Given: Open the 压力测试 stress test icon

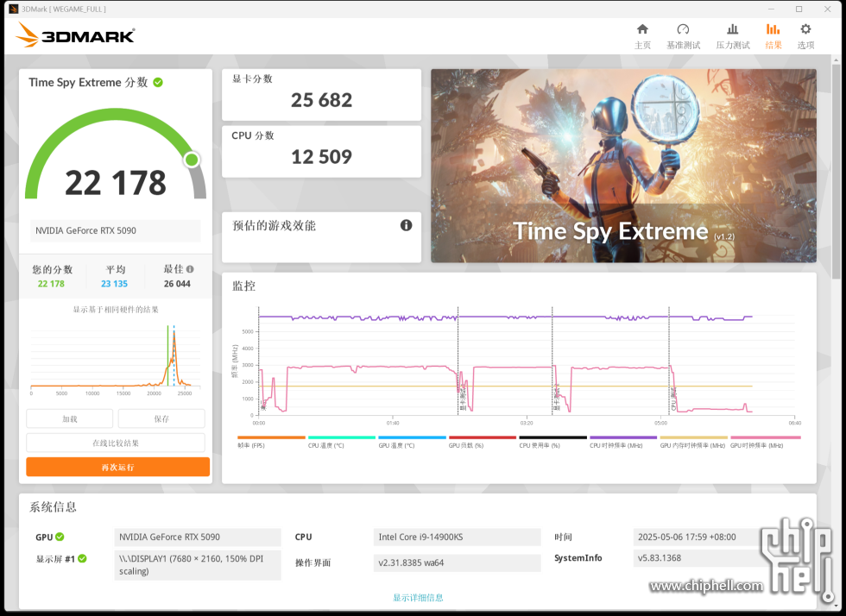Looking at the screenshot, I should point(733,29).
